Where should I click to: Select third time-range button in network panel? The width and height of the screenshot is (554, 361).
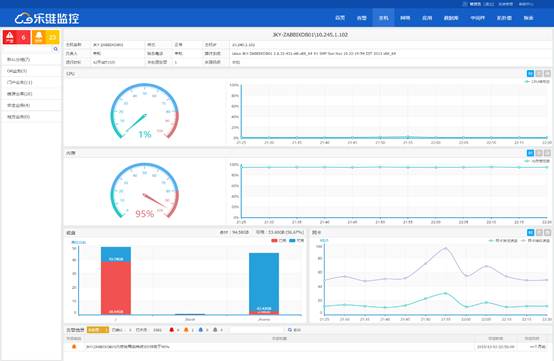coord(547,232)
